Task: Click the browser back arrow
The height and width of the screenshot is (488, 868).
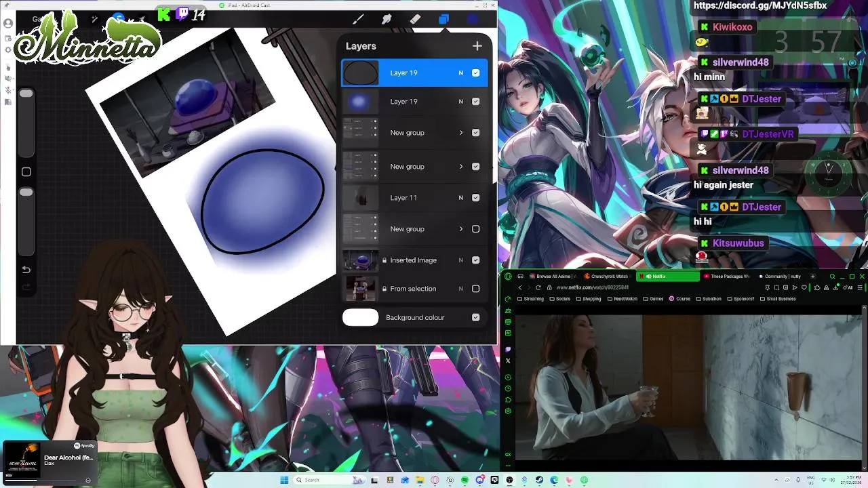Action: tap(520, 287)
